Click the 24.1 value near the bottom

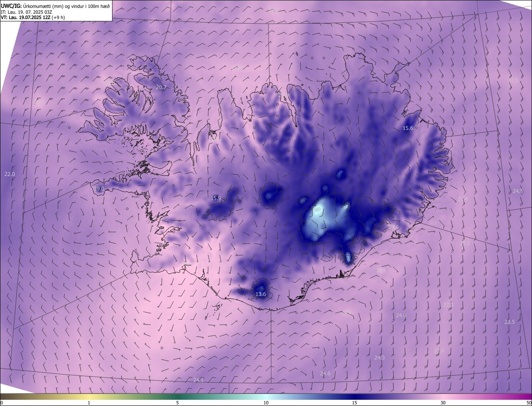[199, 380]
